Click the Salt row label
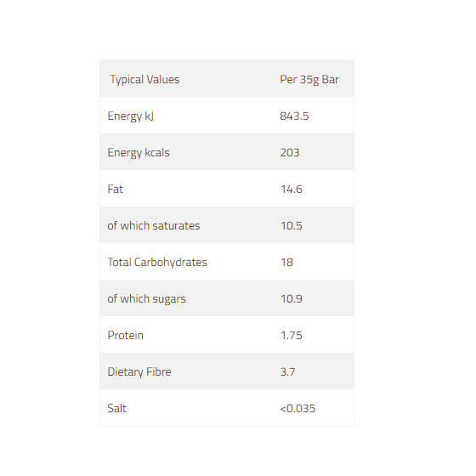This screenshot has height=476, width=476. coord(117,408)
